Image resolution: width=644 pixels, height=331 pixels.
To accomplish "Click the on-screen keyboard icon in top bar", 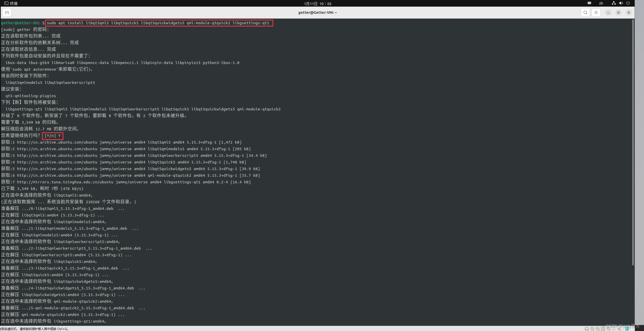I will (x=589, y=3).
